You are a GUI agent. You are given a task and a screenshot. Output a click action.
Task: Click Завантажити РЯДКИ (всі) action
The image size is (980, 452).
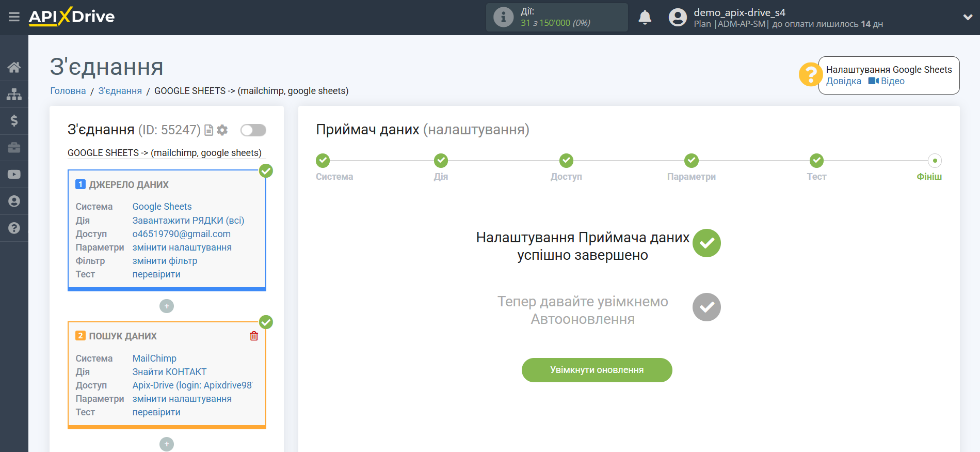click(x=188, y=221)
